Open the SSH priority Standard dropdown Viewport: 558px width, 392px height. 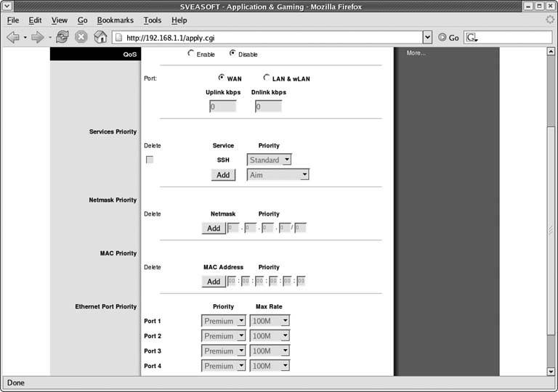[x=270, y=160]
